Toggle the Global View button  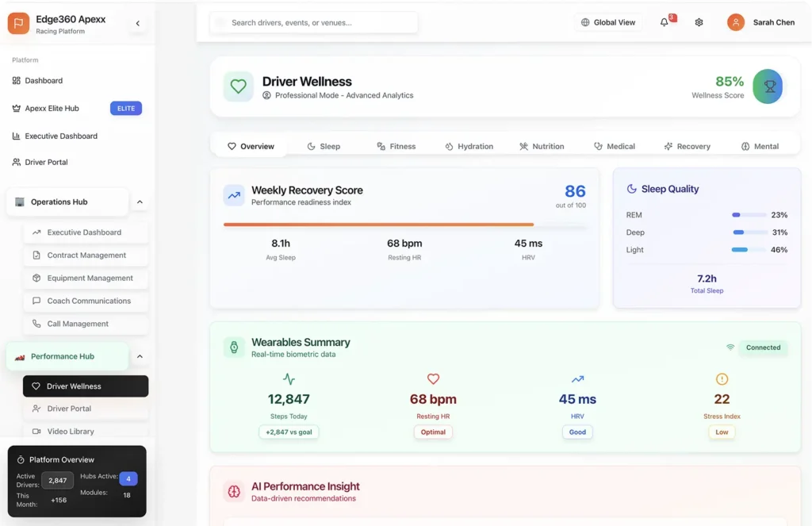608,22
